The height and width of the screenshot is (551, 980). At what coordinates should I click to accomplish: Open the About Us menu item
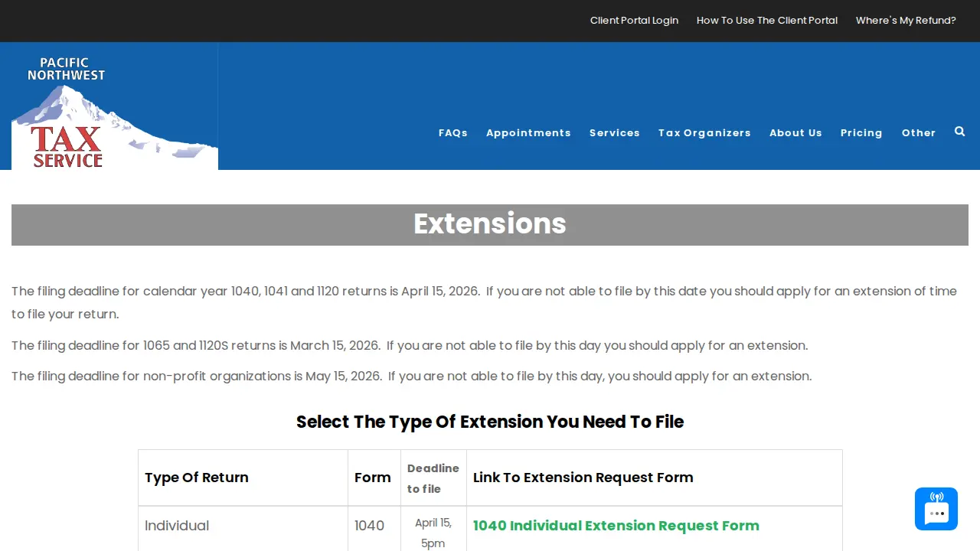click(795, 132)
